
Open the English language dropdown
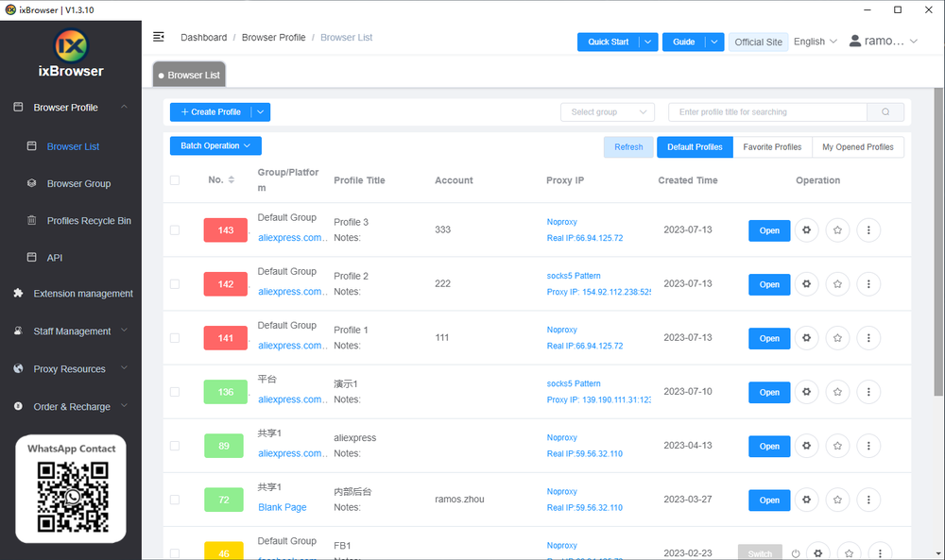(816, 42)
